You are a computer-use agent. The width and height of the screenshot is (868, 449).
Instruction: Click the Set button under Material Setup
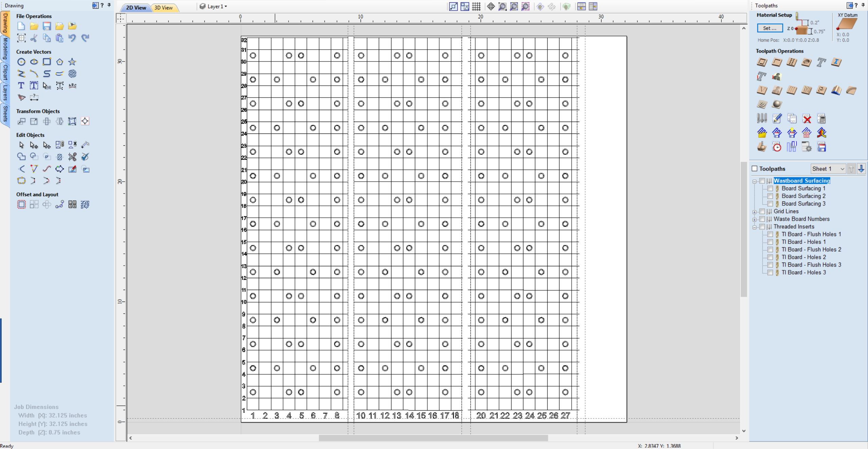769,28
